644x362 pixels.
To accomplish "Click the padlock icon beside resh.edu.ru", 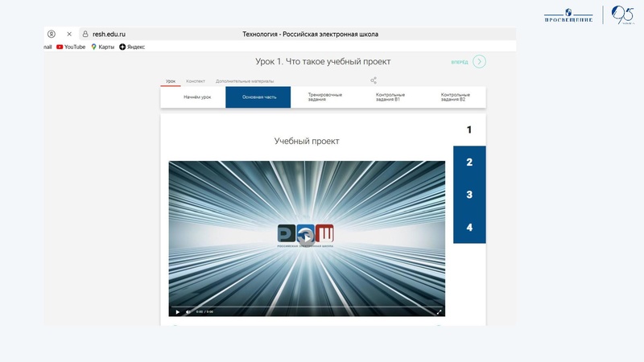I will coord(85,35).
